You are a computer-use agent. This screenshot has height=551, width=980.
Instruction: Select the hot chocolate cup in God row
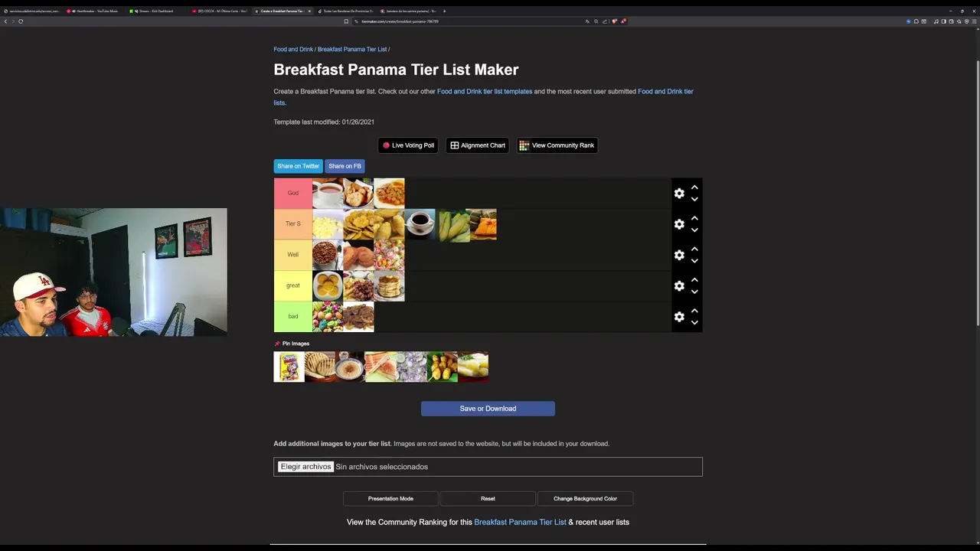click(x=328, y=194)
